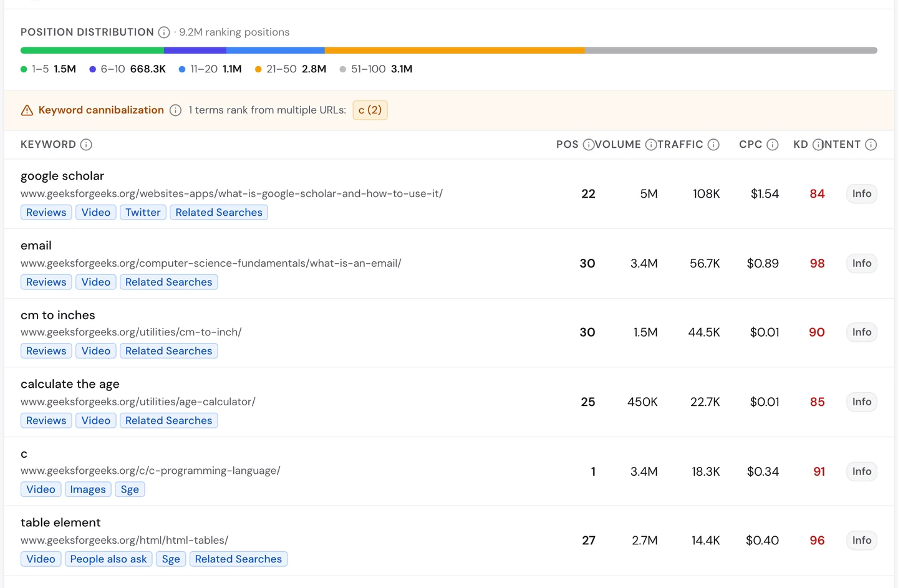Click the info icon next to KD
Screen dimensions: 898x588
(x=818, y=145)
